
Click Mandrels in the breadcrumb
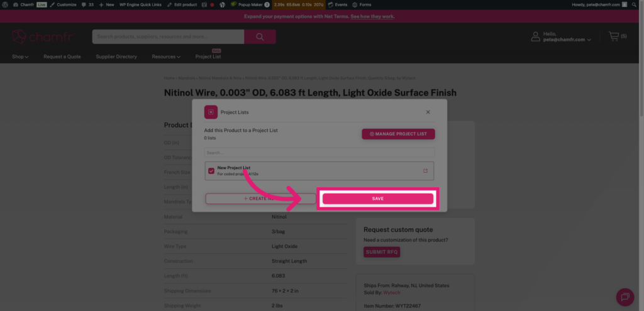tap(187, 78)
